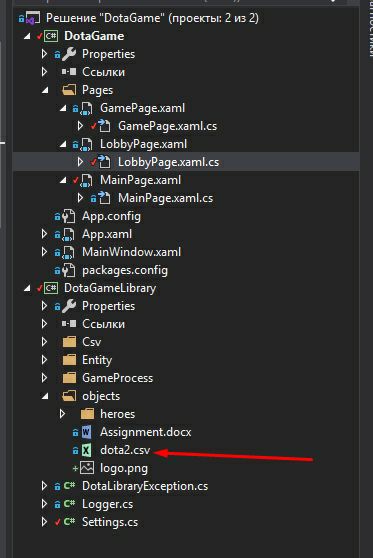Expand the heroes folder
The height and width of the screenshot is (558, 373).
62,414
